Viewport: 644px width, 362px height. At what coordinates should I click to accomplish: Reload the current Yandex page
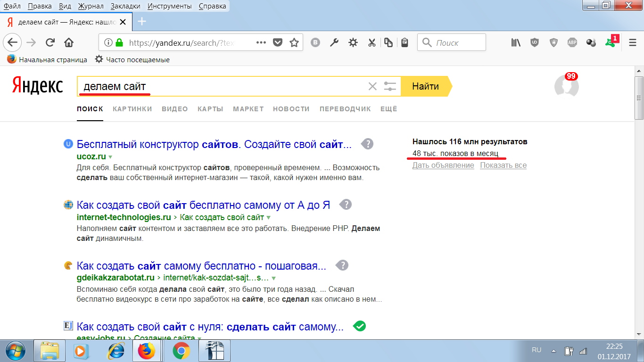pos(50,42)
